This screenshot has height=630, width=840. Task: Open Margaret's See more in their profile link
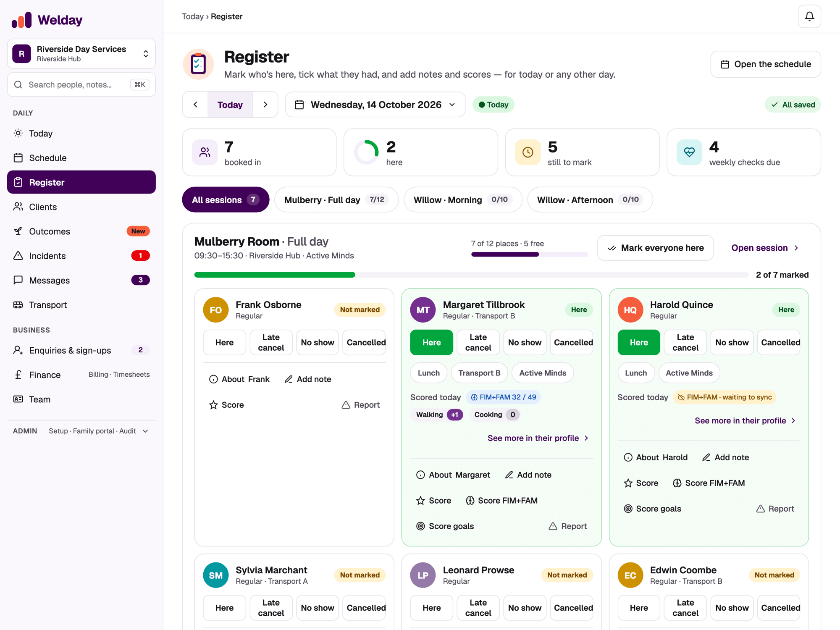click(538, 438)
